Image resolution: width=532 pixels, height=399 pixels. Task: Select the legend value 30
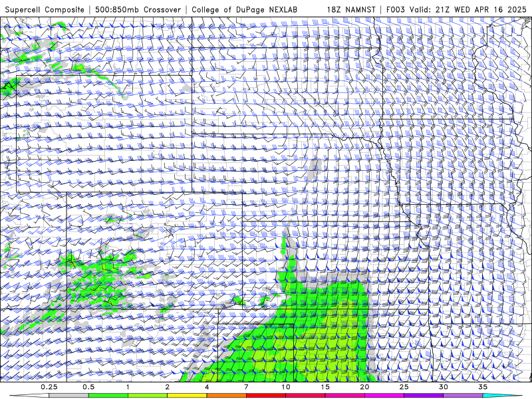tap(443, 387)
